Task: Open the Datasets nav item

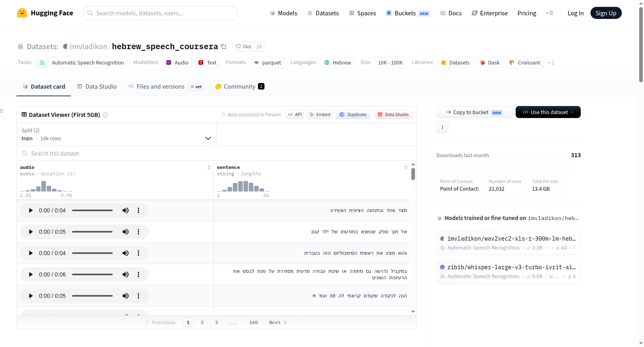Action: [x=323, y=13]
